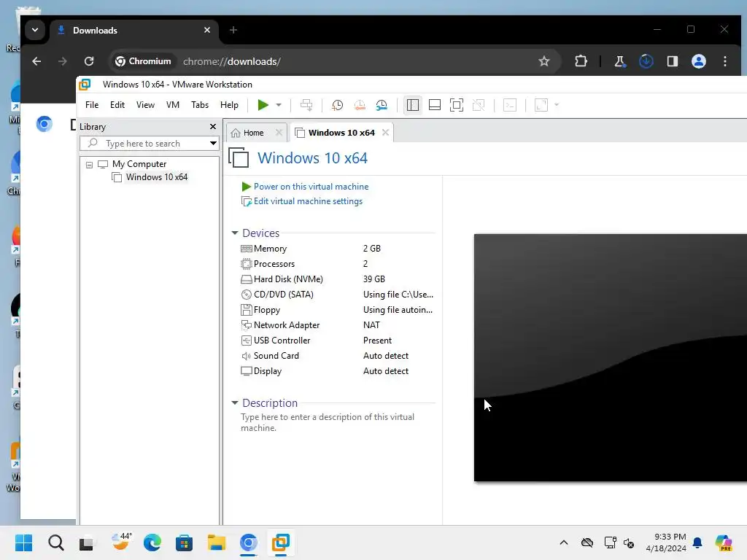747x560 pixels.
Task: Open Chromium extensions puzzle icon
Action: (x=581, y=61)
